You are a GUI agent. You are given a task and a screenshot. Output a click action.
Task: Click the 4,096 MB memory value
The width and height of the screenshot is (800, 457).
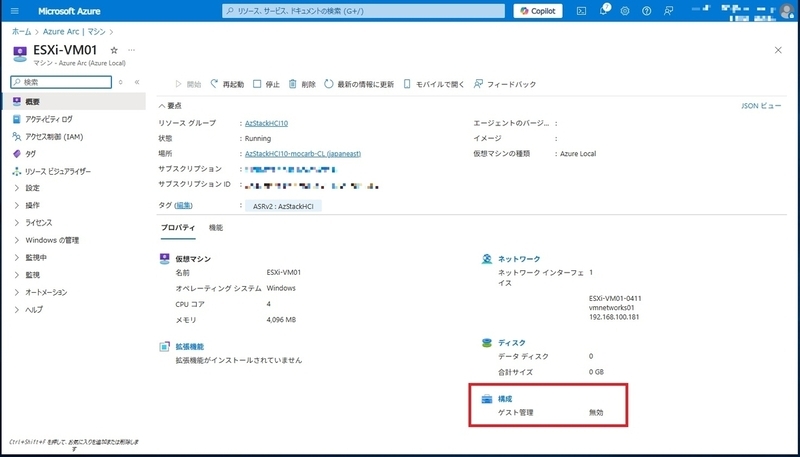point(281,320)
